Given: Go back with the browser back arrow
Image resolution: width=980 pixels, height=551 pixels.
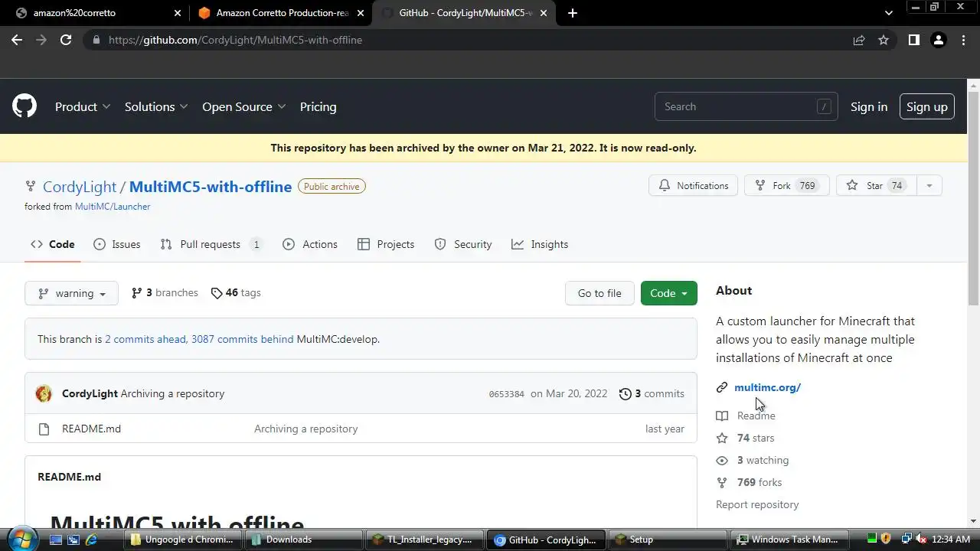Looking at the screenshot, I should coord(17,40).
